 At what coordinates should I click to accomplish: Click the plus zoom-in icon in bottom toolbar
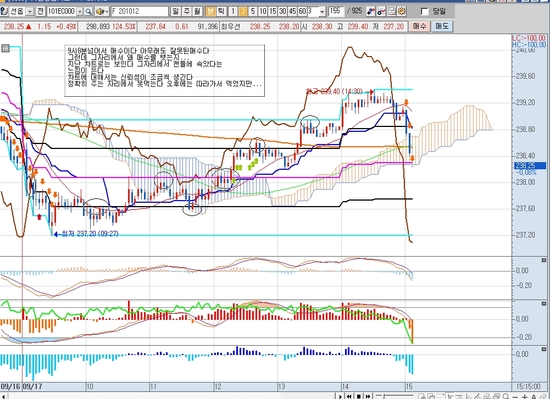coord(524,397)
